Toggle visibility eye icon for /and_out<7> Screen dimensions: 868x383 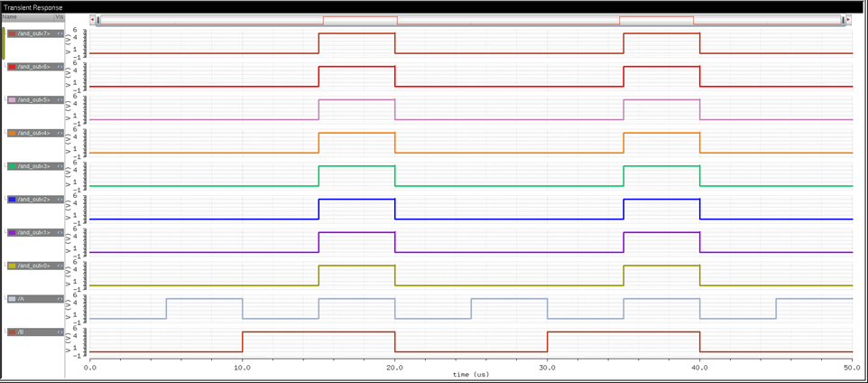60,33
